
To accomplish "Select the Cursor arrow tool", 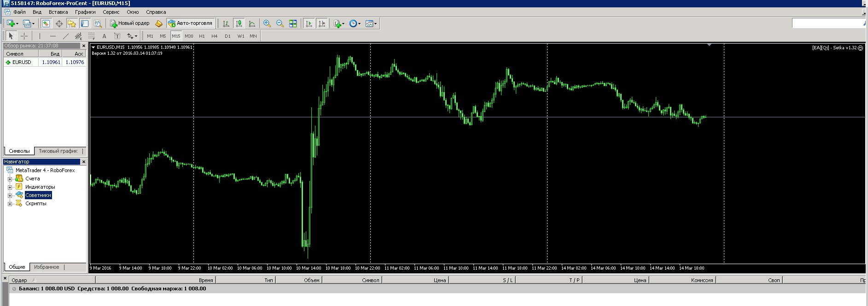I will coord(11,36).
